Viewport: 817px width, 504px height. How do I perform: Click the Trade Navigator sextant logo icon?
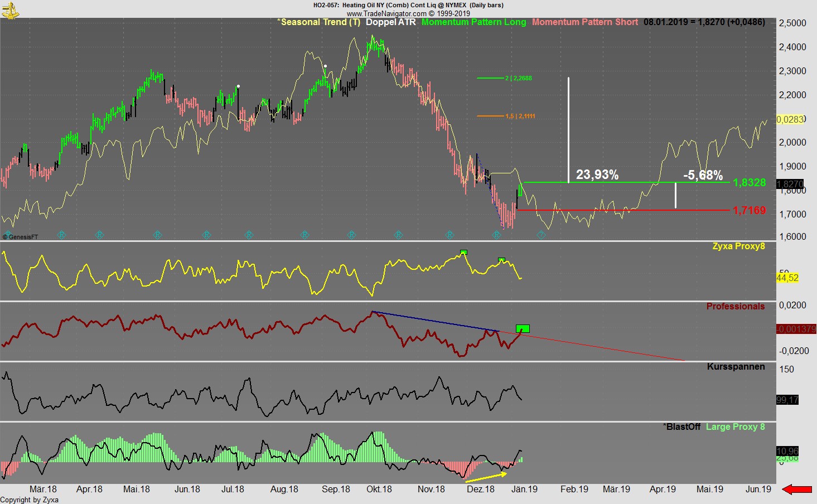click(9, 9)
